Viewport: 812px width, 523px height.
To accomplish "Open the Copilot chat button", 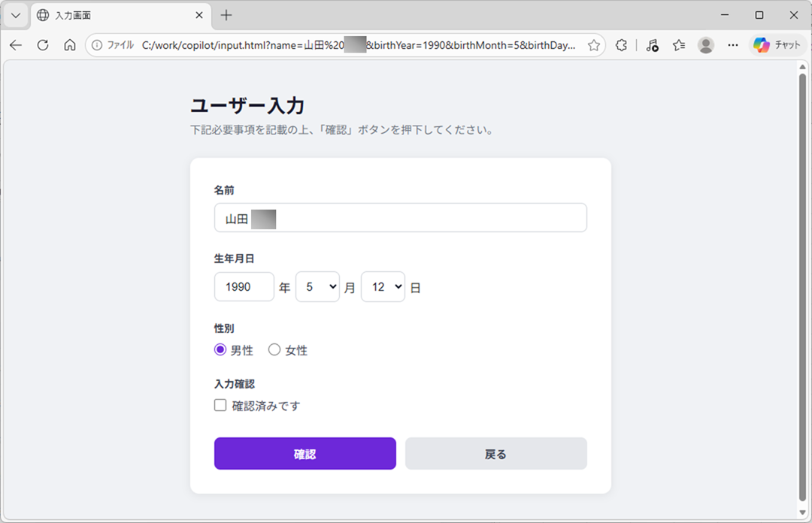I will tap(778, 45).
